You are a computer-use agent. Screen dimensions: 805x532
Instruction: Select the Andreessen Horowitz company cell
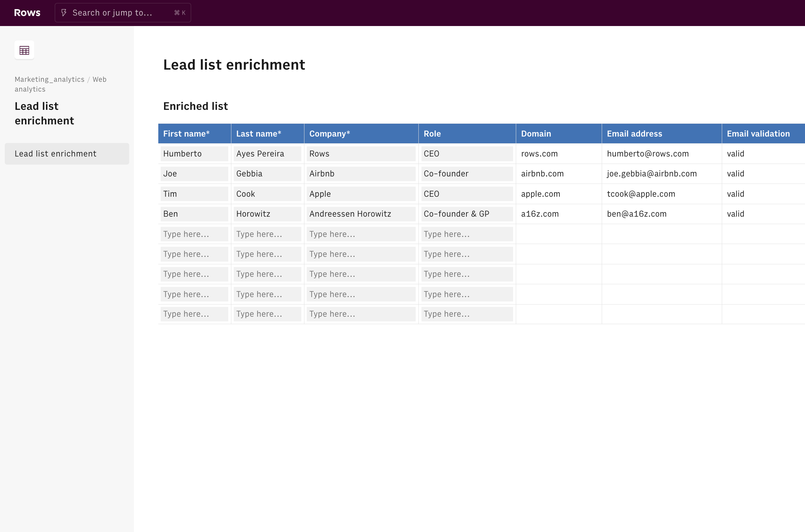(361, 214)
